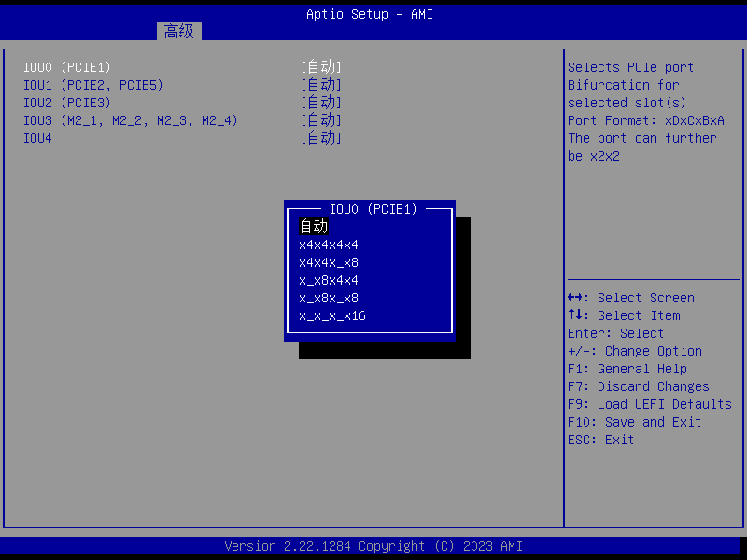Select the IOU4 setting label
Screen dimensions: 747x560
pyautogui.click(x=38, y=138)
